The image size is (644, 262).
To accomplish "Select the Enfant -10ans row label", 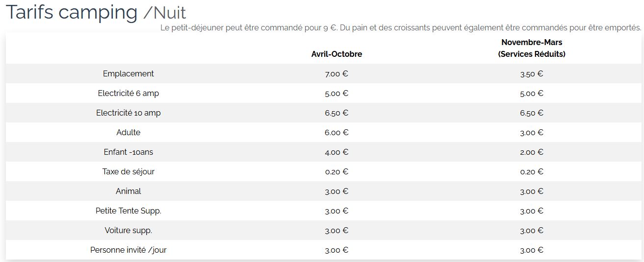I will tap(129, 152).
